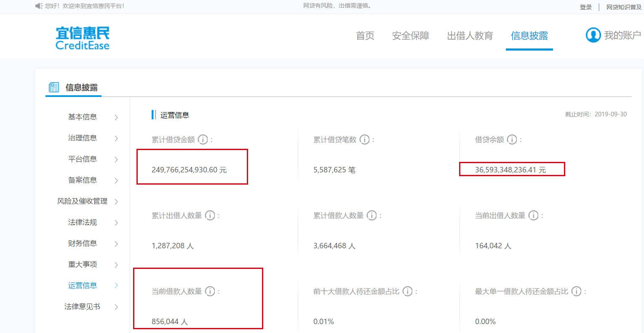Click the 运营信息 content heading
The image size is (644, 333).
[x=175, y=115]
